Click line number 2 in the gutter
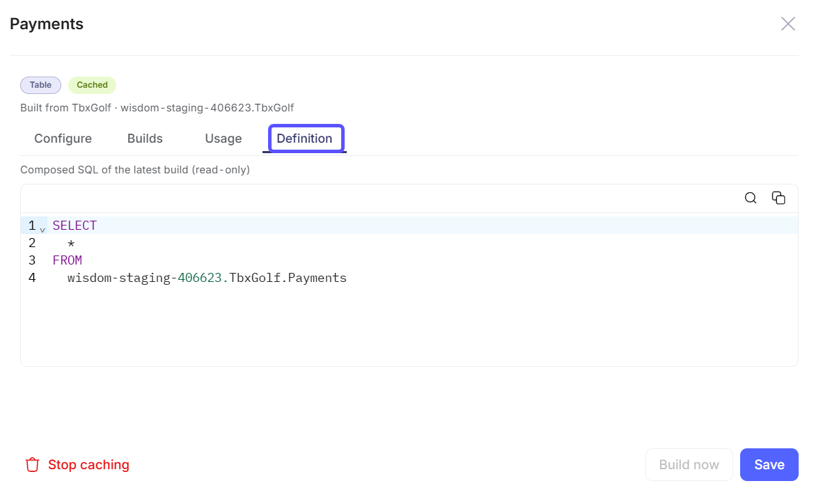823x504 pixels. (32, 243)
